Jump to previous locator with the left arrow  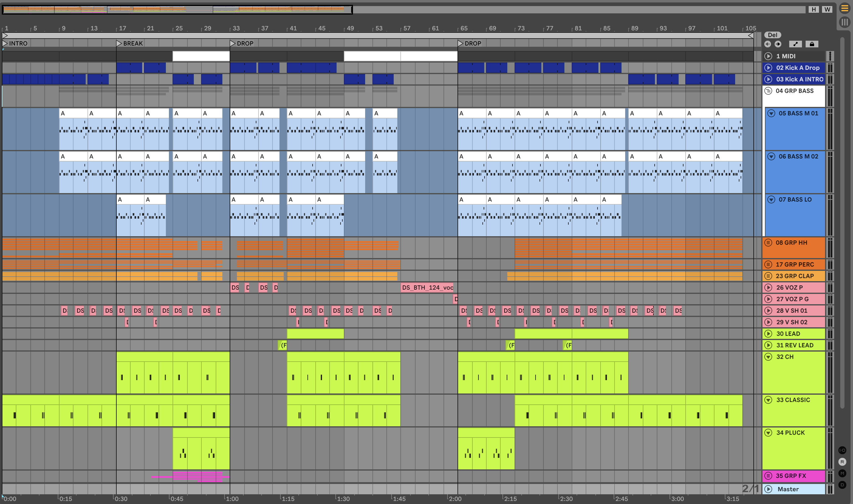click(767, 44)
